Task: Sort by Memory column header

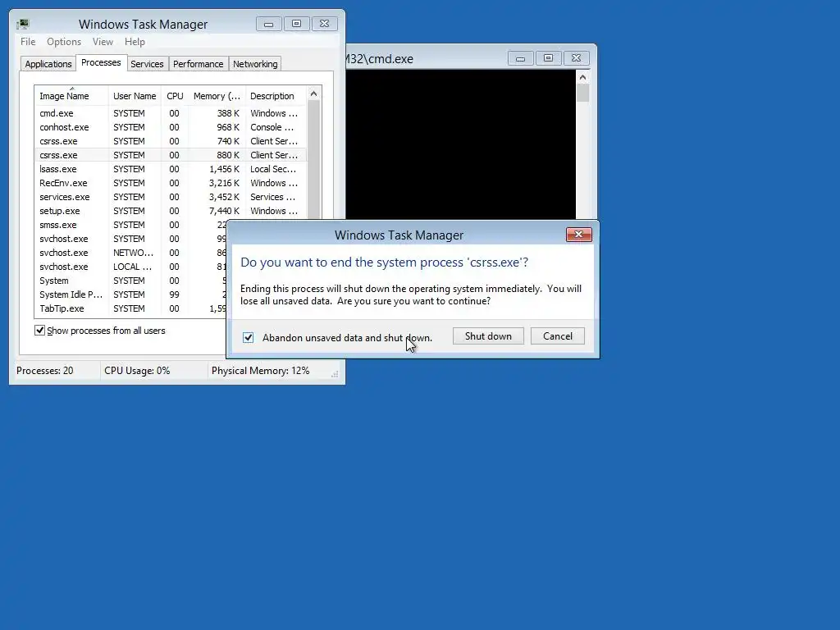Action: [x=217, y=96]
